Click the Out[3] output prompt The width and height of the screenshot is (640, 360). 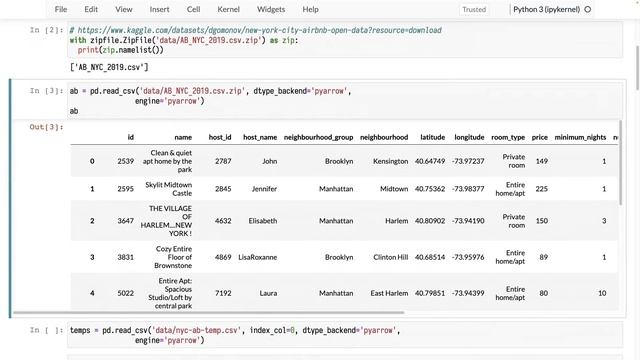(46, 127)
